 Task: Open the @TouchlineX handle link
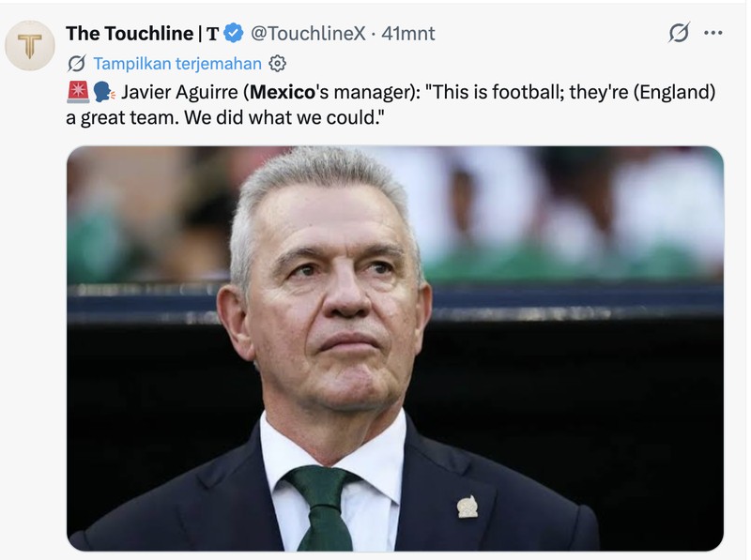(x=308, y=33)
